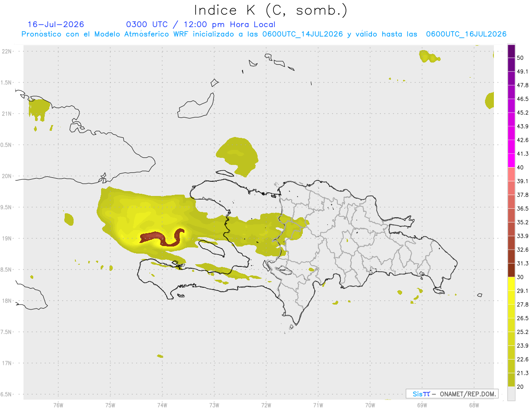Click the color bar label "50"
This screenshot has width=532, height=411.
point(520,58)
